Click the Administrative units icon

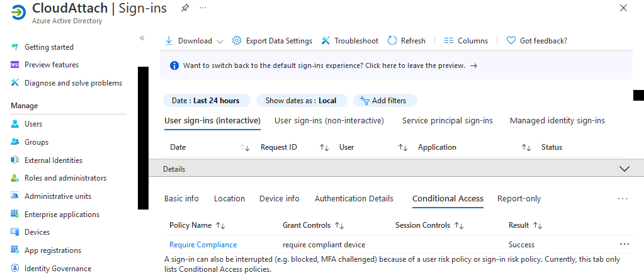tap(14, 196)
